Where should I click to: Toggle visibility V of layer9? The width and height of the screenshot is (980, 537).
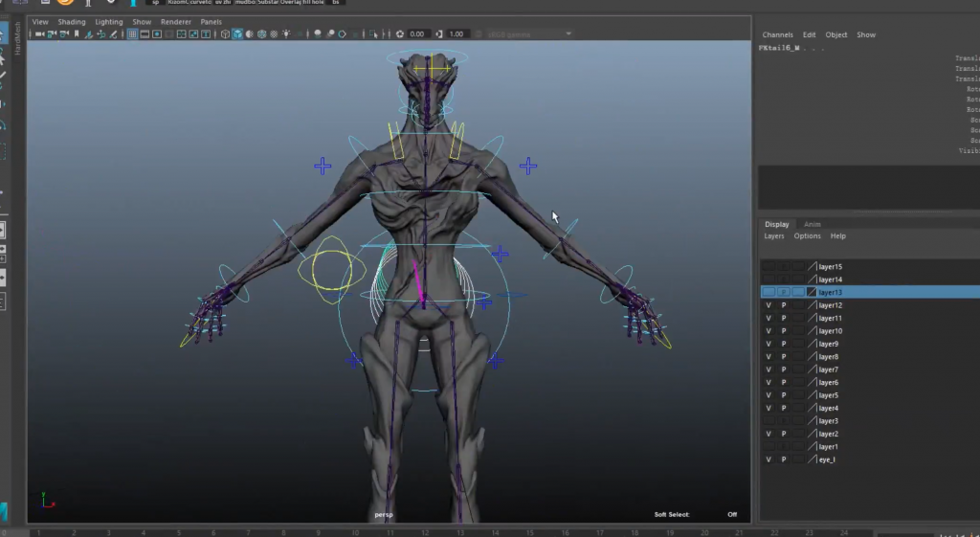[768, 344]
